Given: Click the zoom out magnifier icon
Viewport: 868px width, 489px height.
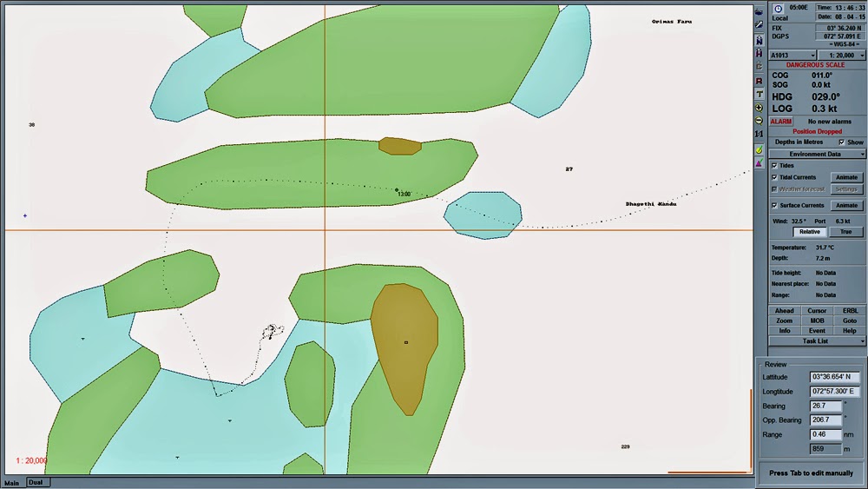Looking at the screenshot, I should [759, 121].
